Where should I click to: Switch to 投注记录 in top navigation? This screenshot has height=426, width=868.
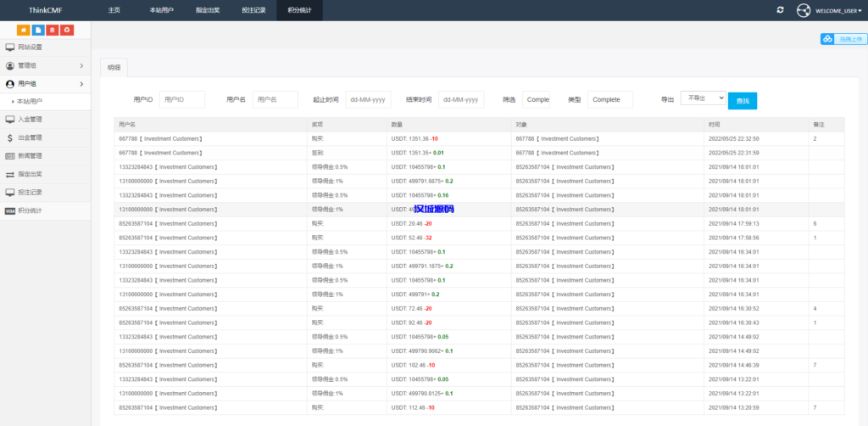253,10
